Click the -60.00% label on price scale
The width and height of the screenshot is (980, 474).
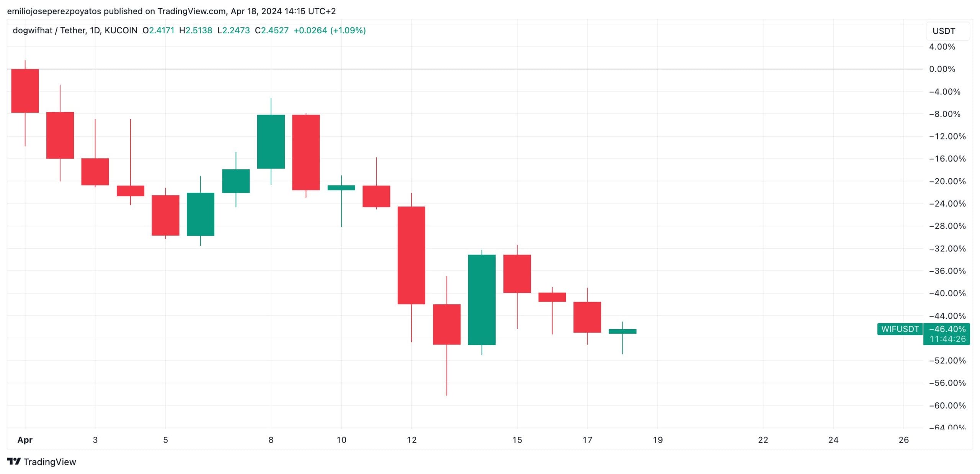(x=947, y=405)
